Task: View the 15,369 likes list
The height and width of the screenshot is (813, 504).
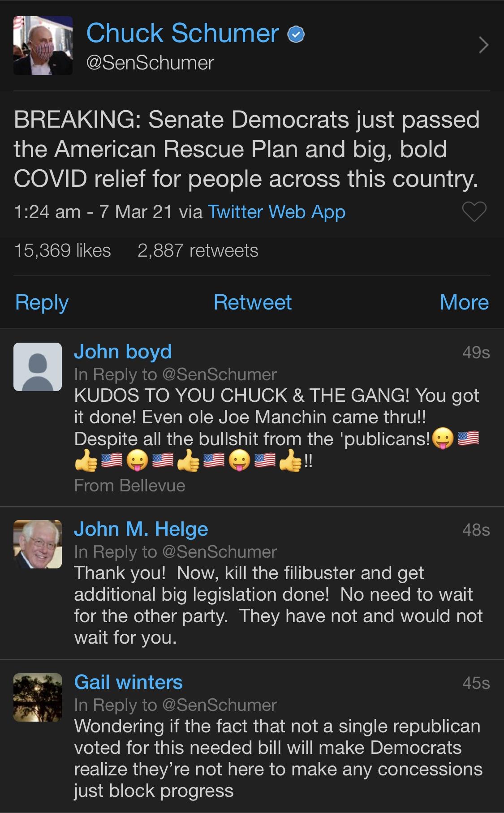Action: 61,251
